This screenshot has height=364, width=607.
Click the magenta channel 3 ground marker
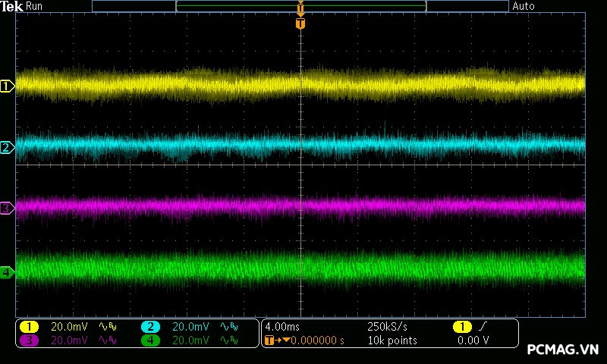coord(7,208)
